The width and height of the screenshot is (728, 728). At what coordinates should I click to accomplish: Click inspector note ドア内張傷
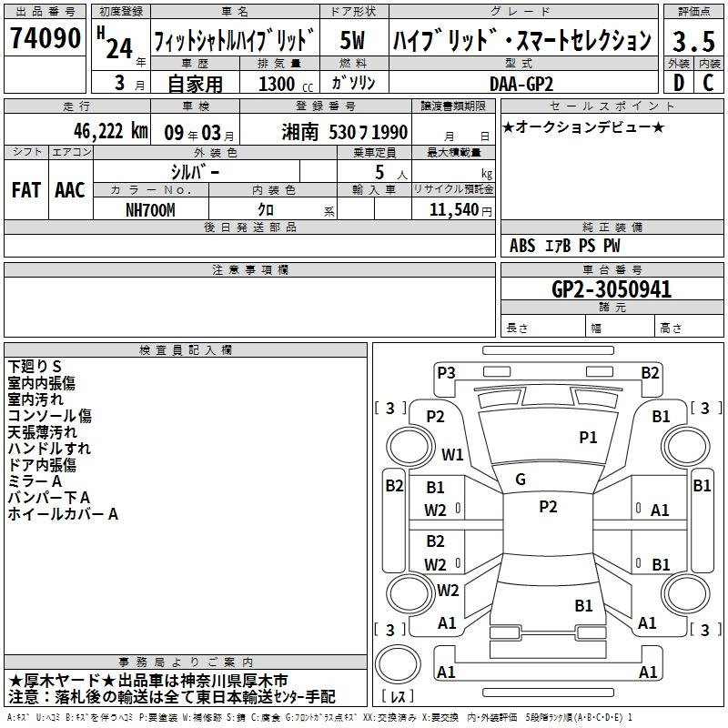coord(42,465)
